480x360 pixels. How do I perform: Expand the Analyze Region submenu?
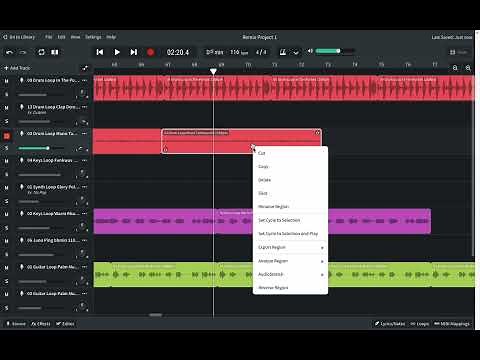tap(290, 261)
